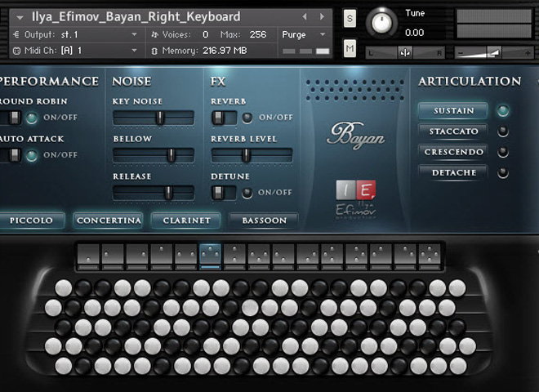Click the Memory value 216.97 MB
The height and width of the screenshot is (392, 539).
pyautogui.click(x=225, y=51)
